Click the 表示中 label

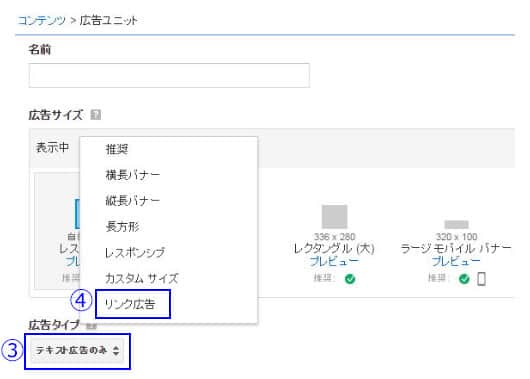52,147
